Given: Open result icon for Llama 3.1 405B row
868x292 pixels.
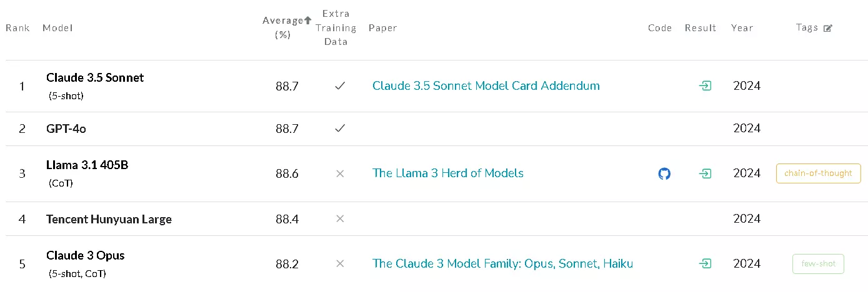Looking at the screenshot, I should (x=706, y=173).
